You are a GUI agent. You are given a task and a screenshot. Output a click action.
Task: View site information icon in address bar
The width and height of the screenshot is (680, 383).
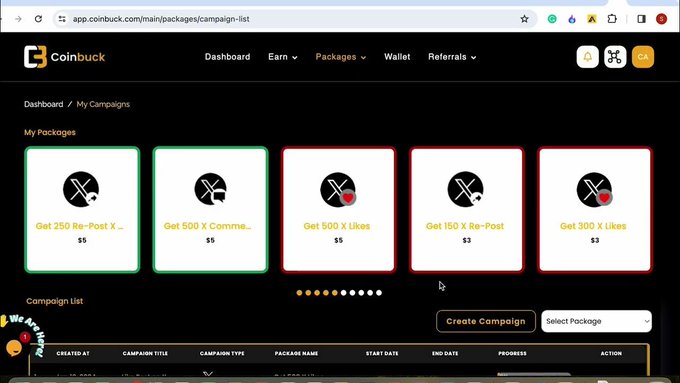62,19
